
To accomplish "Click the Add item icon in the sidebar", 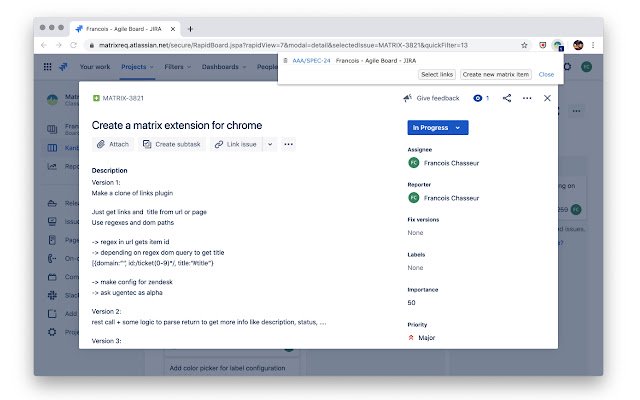I will [52, 313].
